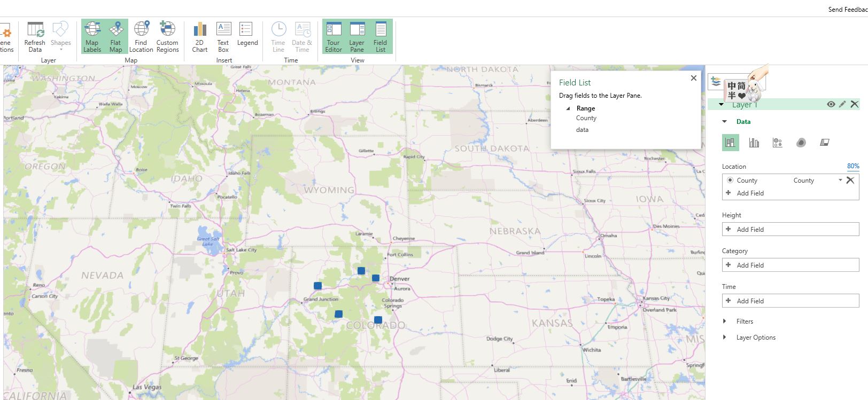This screenshot has width=868, height=400.
Task: Toggle the Layer Pane
Action: 356,37
